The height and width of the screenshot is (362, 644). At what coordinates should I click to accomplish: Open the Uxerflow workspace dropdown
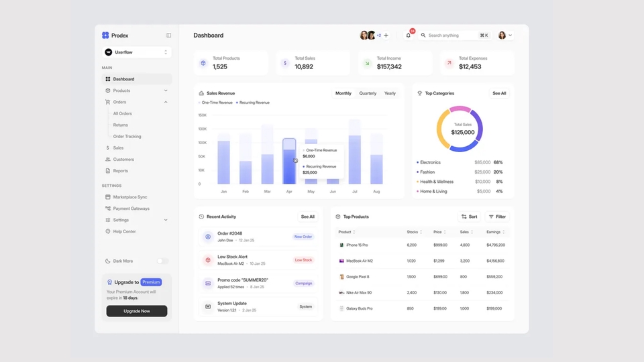tap(137, 52)
